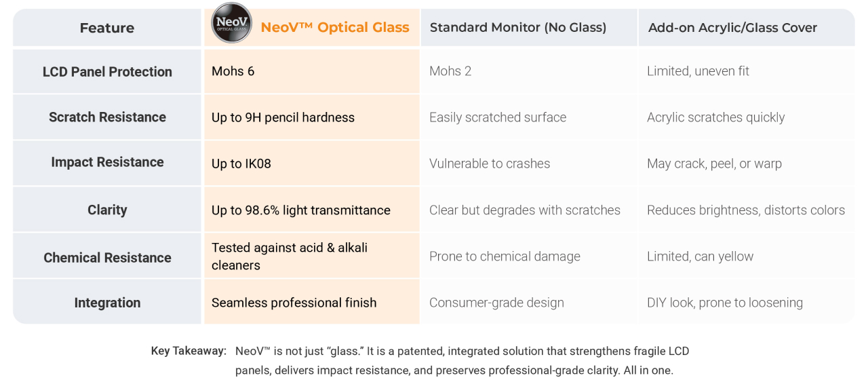Click the Integration row label
This screenshot has width=868, height=380.
coord(107,303)
